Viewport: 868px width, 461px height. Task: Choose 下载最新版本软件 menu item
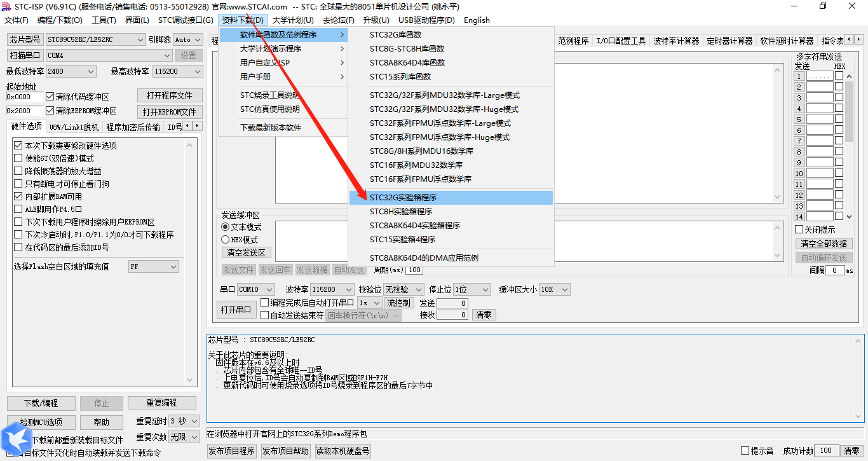[283, 128]
